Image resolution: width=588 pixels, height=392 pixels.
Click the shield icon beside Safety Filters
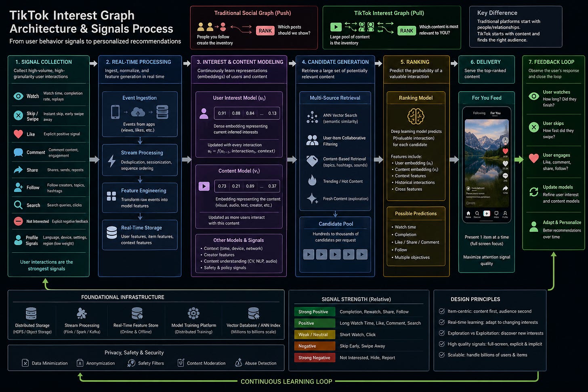[131, 363]
